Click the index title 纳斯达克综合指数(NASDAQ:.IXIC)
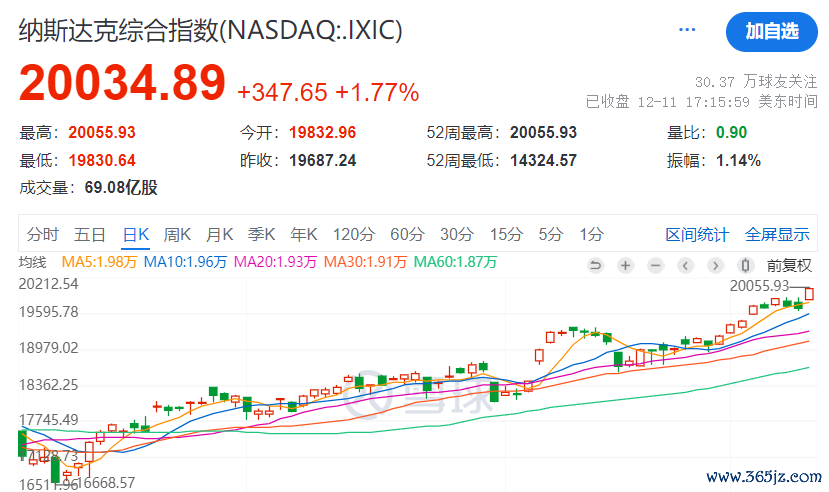This screenshot has width=829, height=492. pos(210,30)
